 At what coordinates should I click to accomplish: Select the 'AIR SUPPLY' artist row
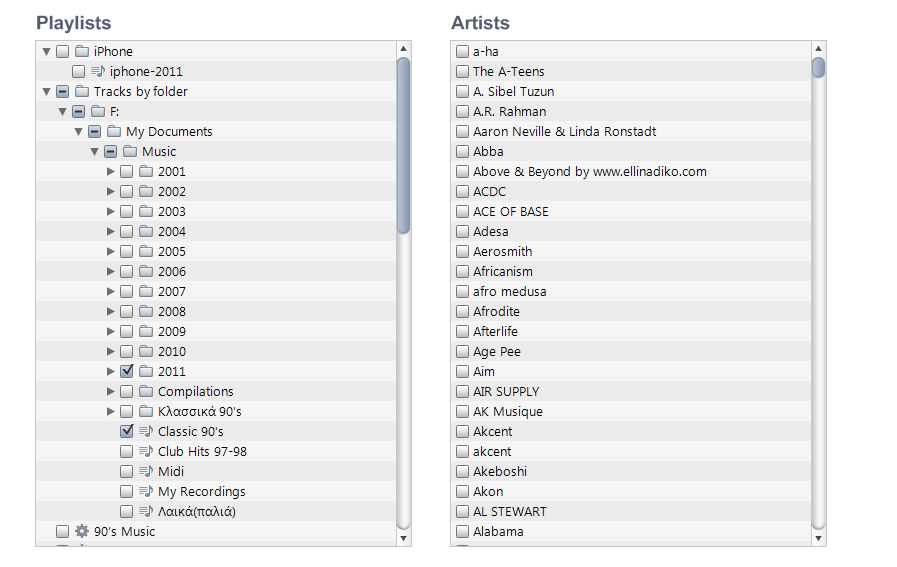tap(631, 392)
